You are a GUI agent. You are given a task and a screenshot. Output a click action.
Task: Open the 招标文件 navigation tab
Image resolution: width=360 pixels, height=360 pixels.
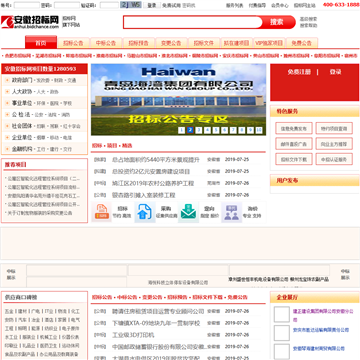click(x=204, y=43)
